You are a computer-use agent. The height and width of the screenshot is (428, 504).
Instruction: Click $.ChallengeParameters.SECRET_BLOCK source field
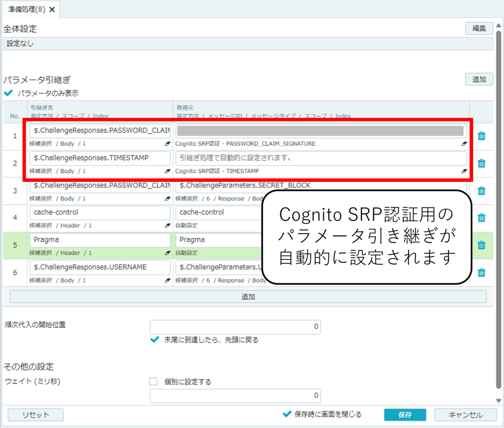(x=321, y=187)
